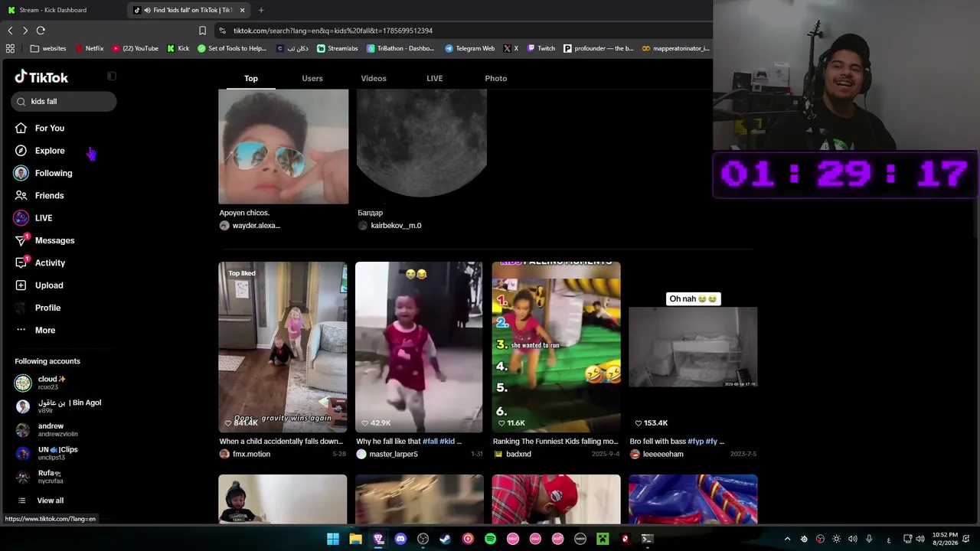Open OBS Studio from the taskbar
980x551 pixels.
423,539
